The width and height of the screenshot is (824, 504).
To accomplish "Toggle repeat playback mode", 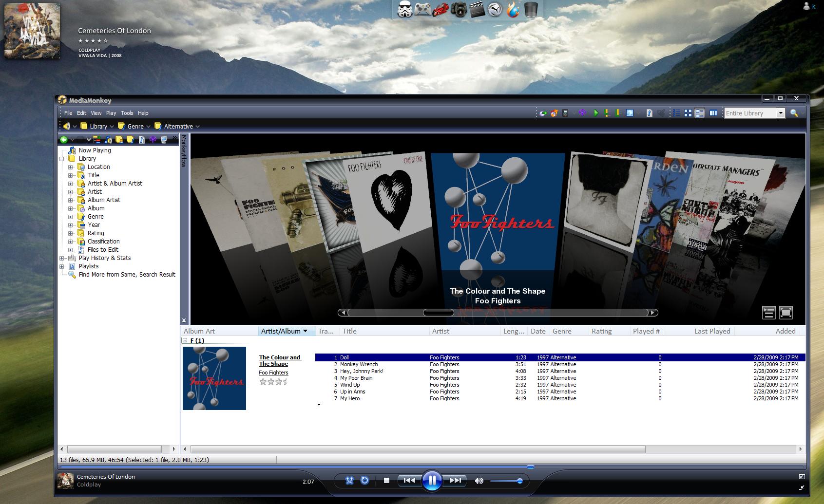I will coord(364,481).
